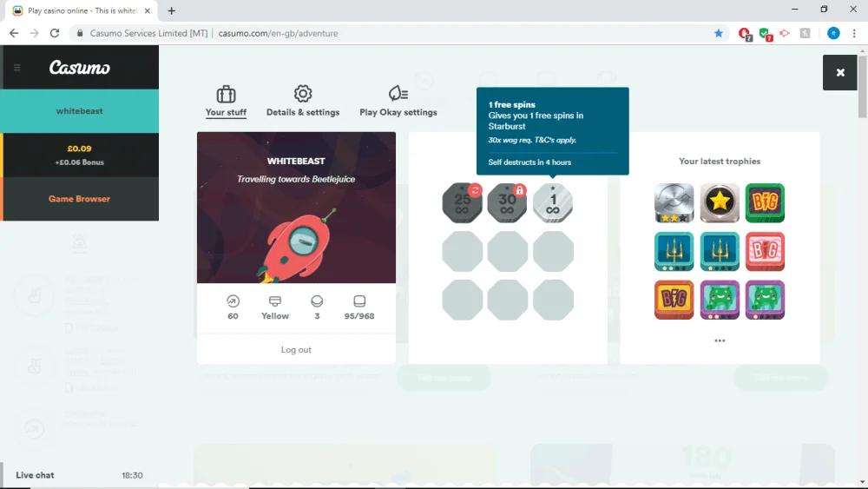Click the trophies count 95/968 icon
This screenshot has width=868, height=489.
pyautogui.click(x=359, y=301)
